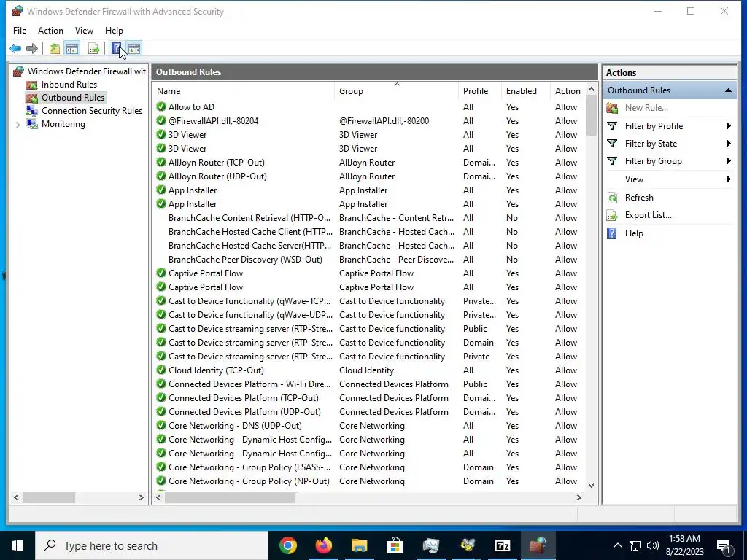Click the Help toolbar icon
The width and height of the screenshot is (747, 560).
click(x=116, y=49)
